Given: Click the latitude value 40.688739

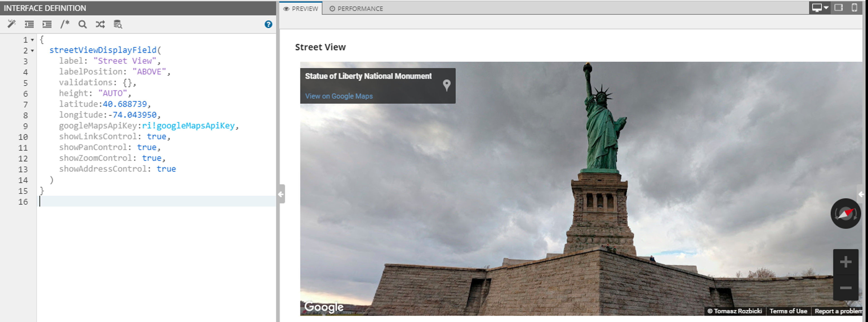Looking at the screenshot, I should pos(125,104).
